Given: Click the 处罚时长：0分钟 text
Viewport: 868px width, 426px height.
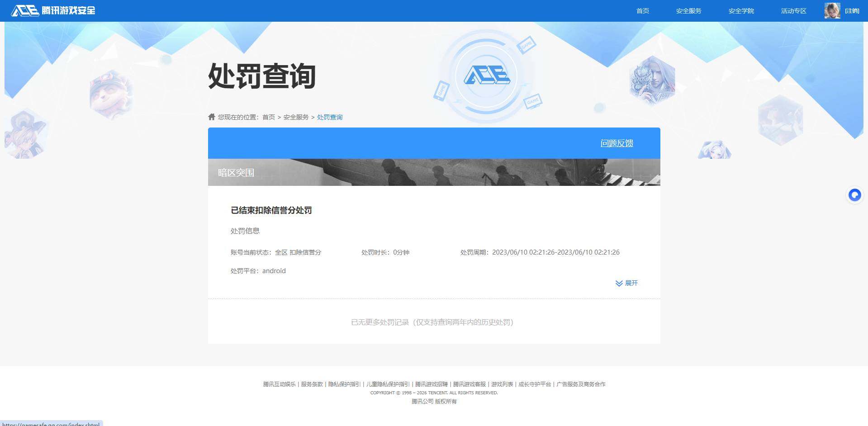Looking at the screenshot, I should click(385, 252).
